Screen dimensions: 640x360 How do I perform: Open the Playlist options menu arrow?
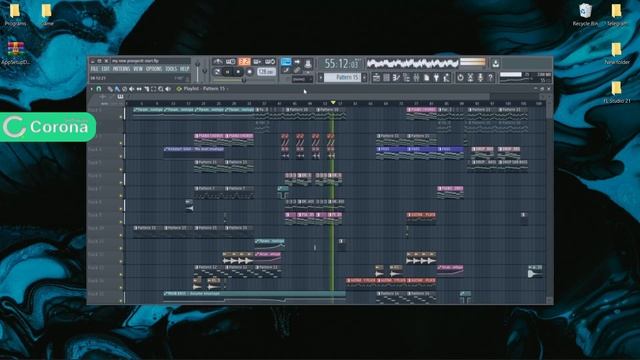tap(91, 89)
